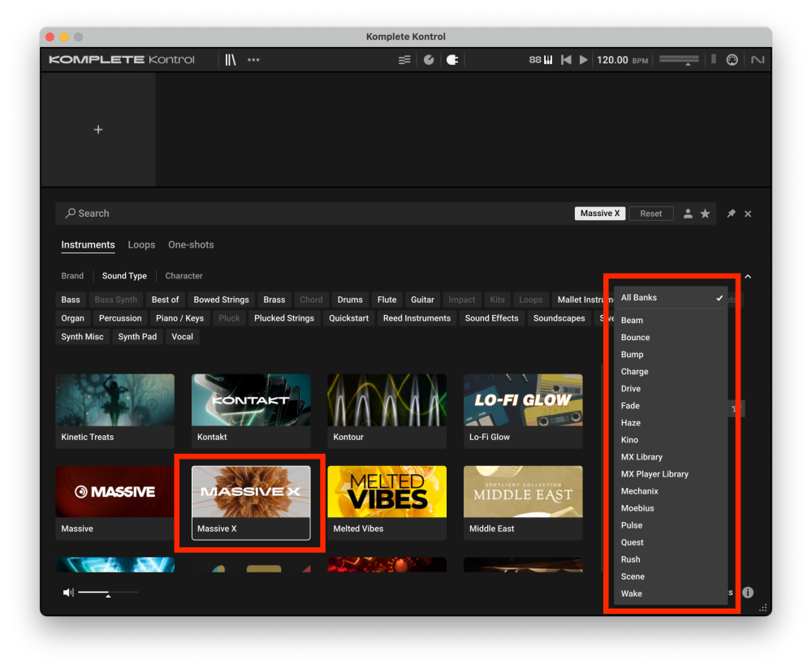Toggle favorites star filter

[x=705, y=214]
